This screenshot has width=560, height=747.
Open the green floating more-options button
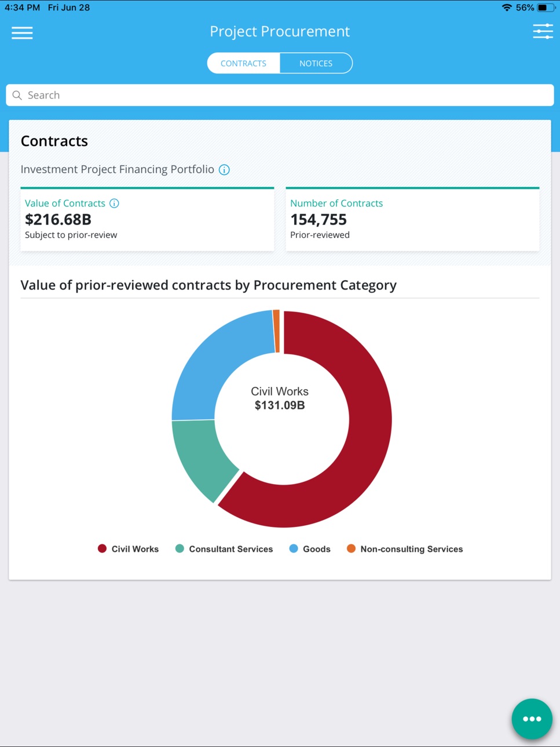point(532,719)
